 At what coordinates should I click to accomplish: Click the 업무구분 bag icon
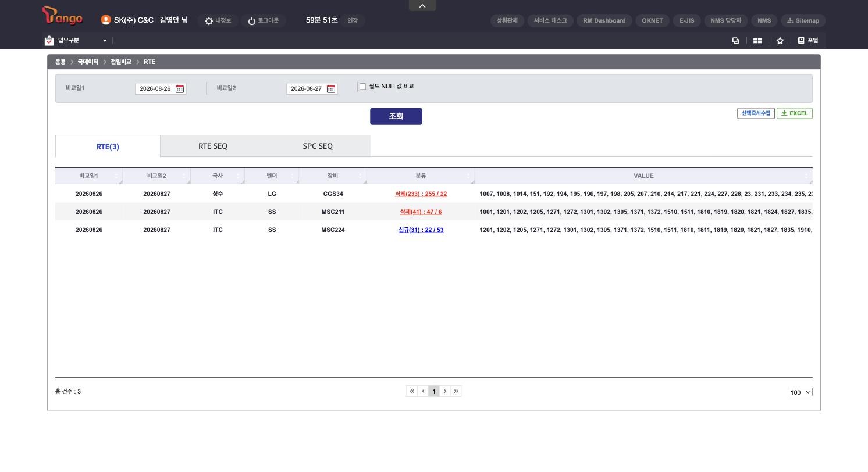49,41
